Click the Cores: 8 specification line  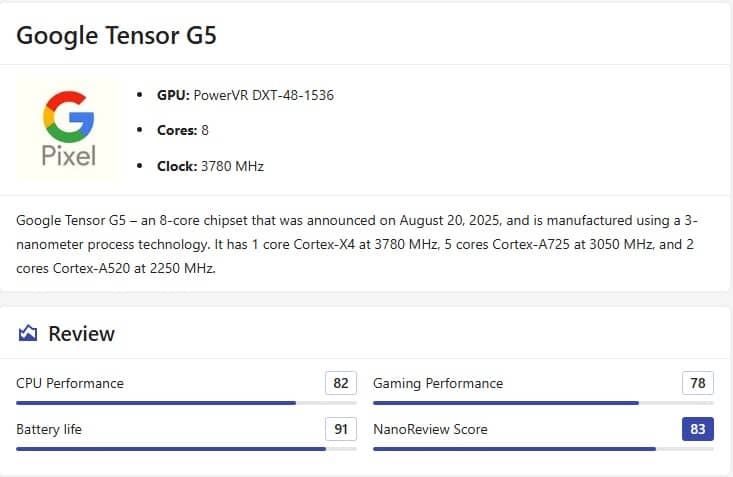coord(183,130)
